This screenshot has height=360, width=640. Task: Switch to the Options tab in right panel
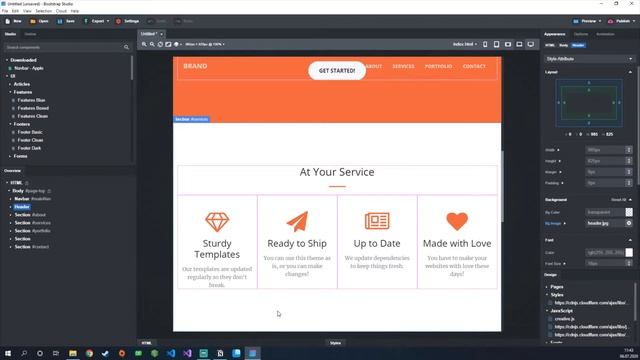[581, 34]
